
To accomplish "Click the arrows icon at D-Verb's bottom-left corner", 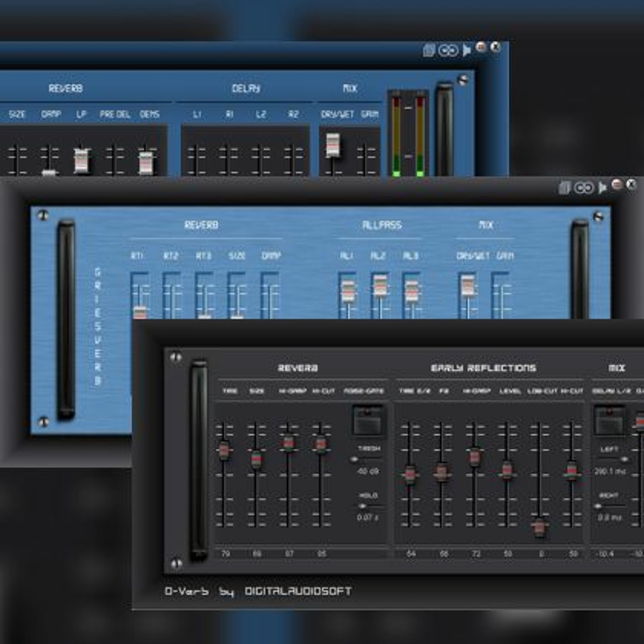I will [x=177, y=562].
